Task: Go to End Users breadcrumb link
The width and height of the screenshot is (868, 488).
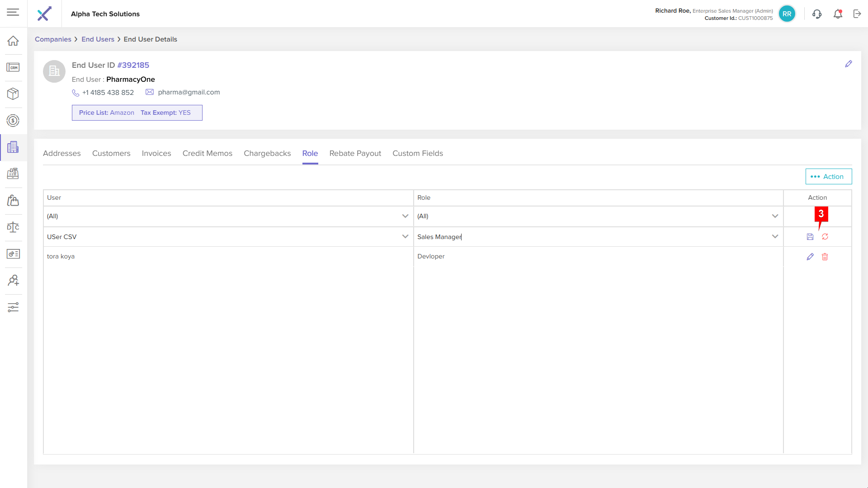Action: pyautogui.click(x=98, y=39)
